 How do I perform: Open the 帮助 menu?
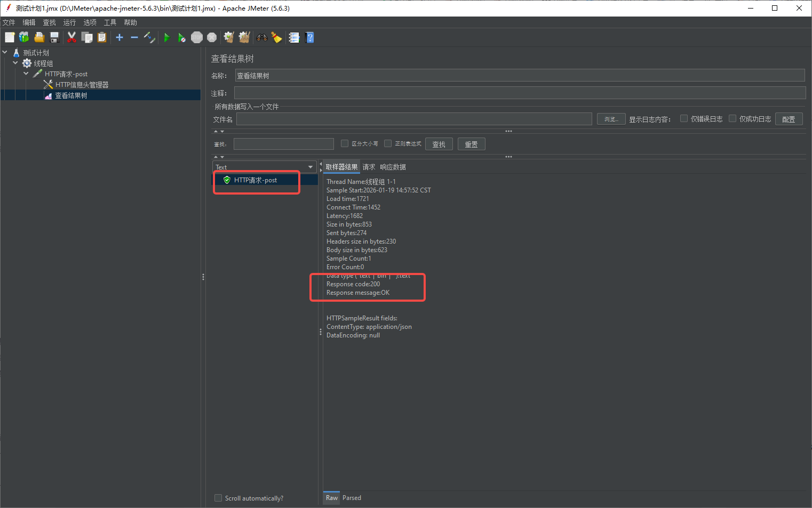point(130,22)
